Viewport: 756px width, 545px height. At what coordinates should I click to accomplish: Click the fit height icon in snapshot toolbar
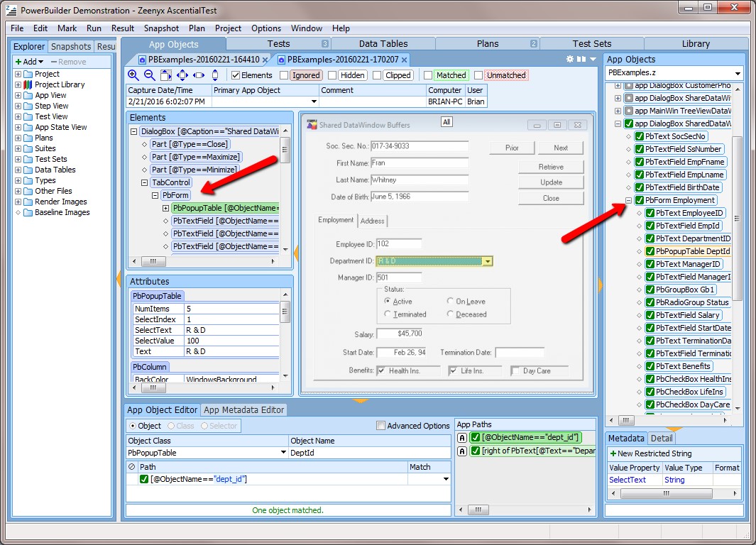pos(215,75)
